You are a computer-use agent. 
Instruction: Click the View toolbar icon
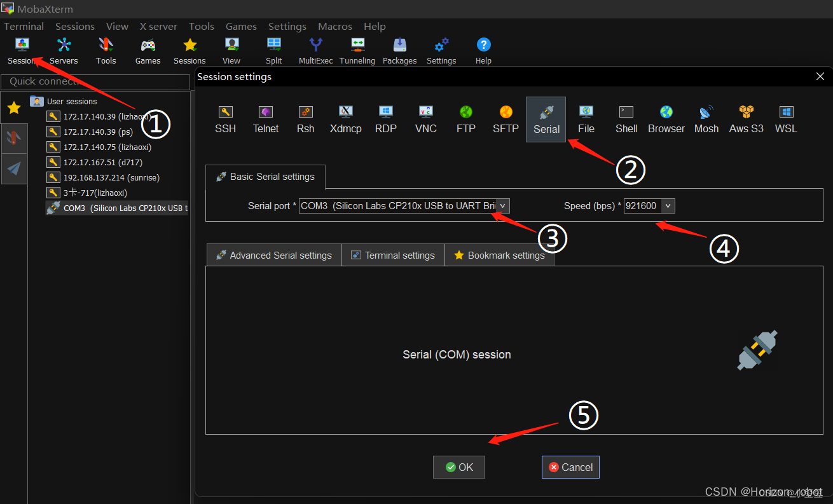(231, 51)
